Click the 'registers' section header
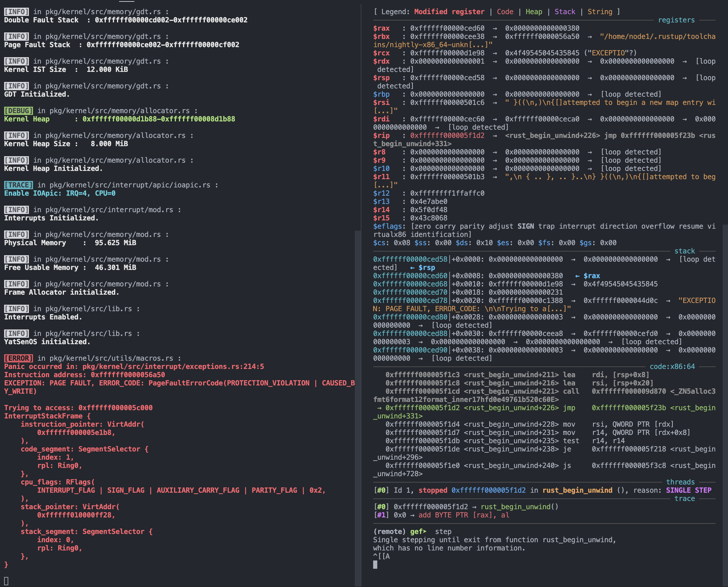Image resolution: width=728 pixels, height=587 pixels. tap(676, 20)
